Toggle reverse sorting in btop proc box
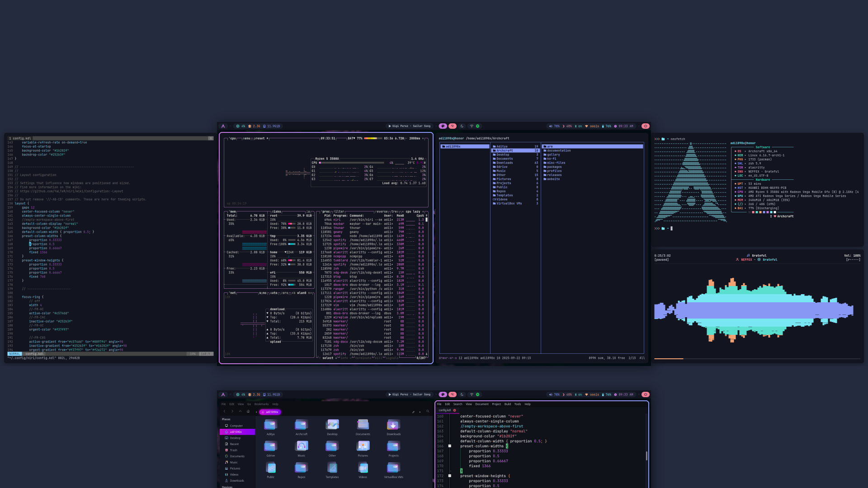 pyautogui.click(x=381, y=211)
